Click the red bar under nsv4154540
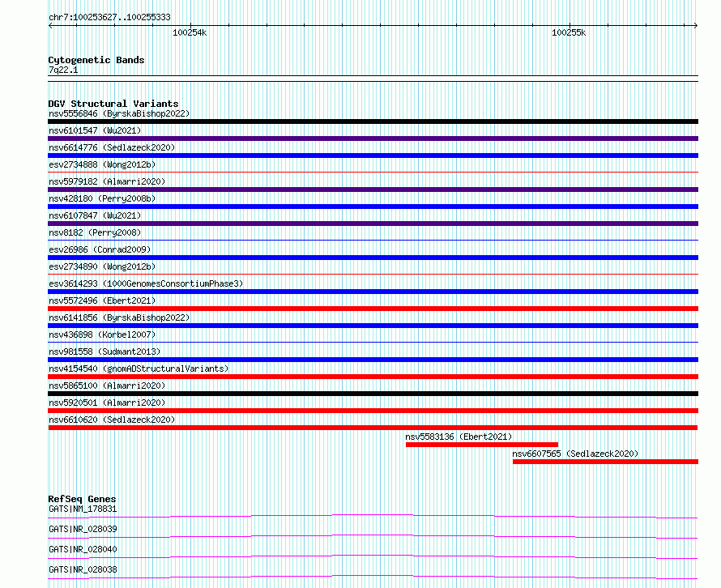This screenshot has width=721, height=588. coord(373,377)
